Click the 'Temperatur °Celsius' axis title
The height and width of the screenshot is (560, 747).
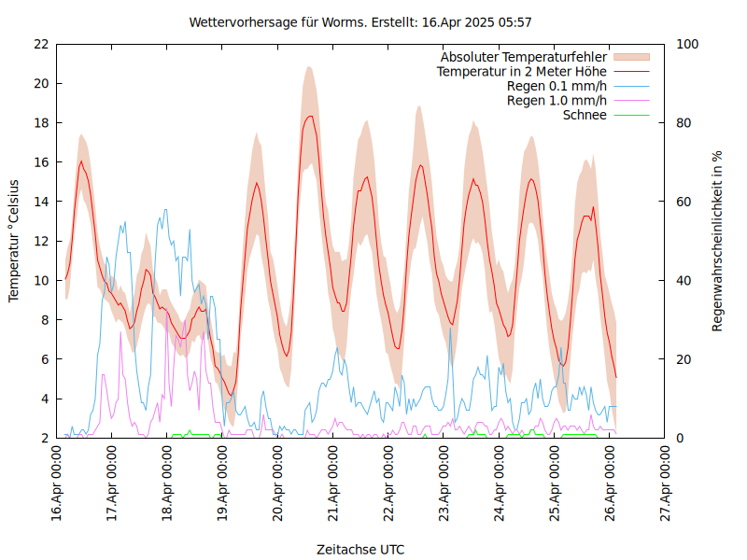pyautogui.click(x=14, y=241)
